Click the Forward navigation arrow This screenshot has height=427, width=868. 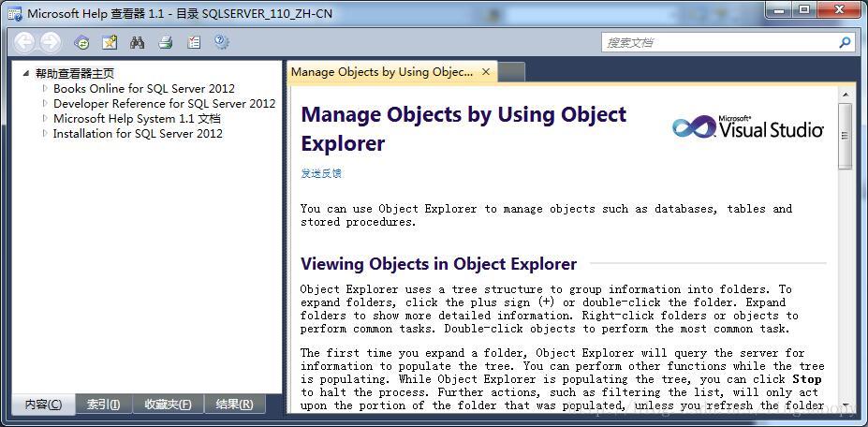tap(51, 42)
